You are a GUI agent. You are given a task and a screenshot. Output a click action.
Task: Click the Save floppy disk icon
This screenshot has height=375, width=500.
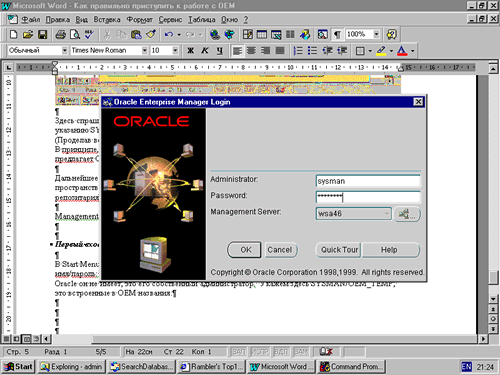(x=42, y=34)
